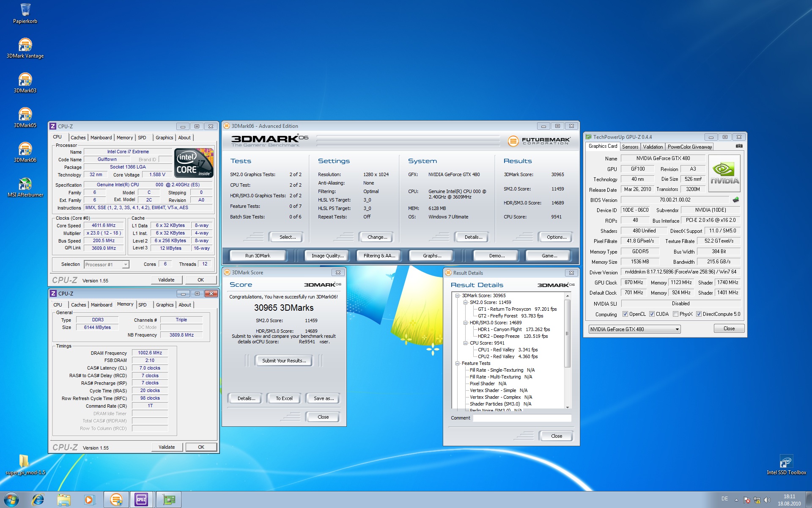Screen dimensions: 812x508
Task: Open the Mainboard tab in upper CPU-Z
Action: point(101,138)
